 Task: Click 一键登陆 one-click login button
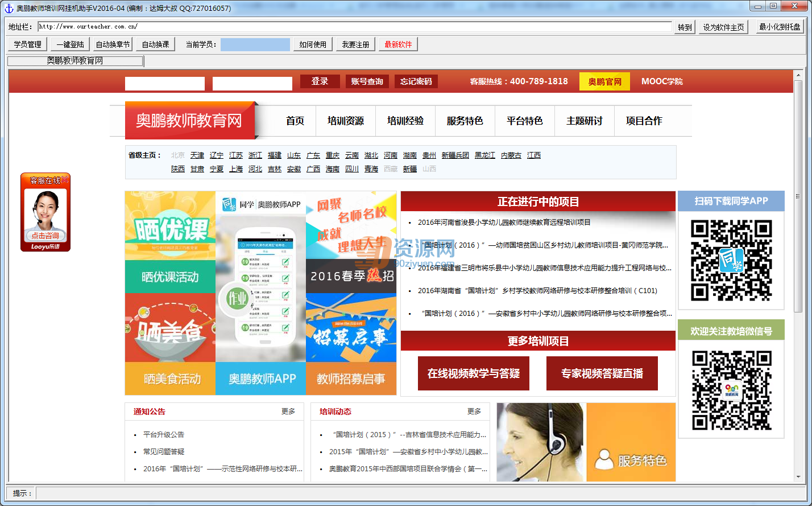tap(71, 44)
